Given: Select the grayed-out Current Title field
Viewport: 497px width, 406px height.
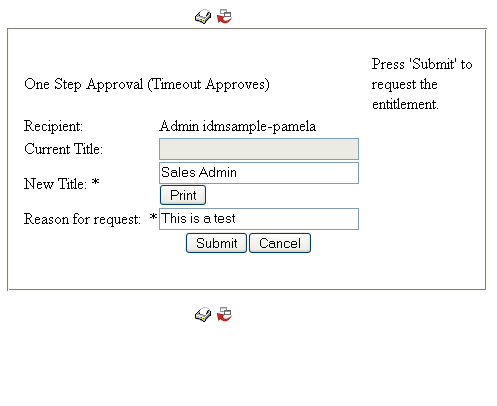Looking at the screenshot, I should [259, 149].
